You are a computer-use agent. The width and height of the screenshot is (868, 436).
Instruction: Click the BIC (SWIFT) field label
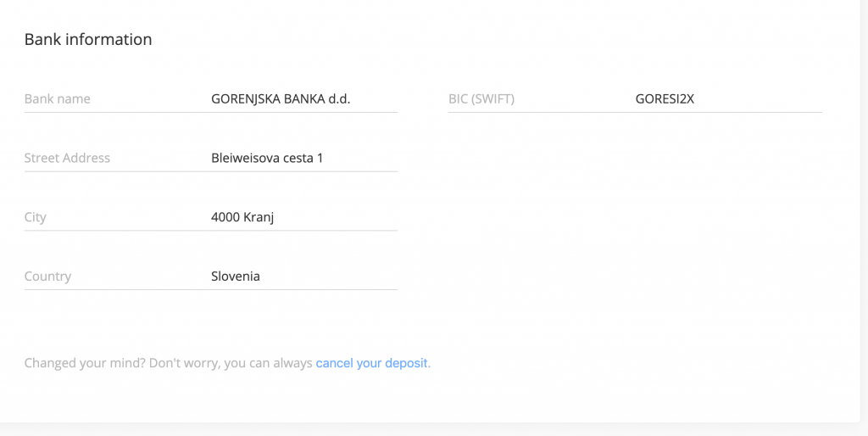click(x=481, y=99)
